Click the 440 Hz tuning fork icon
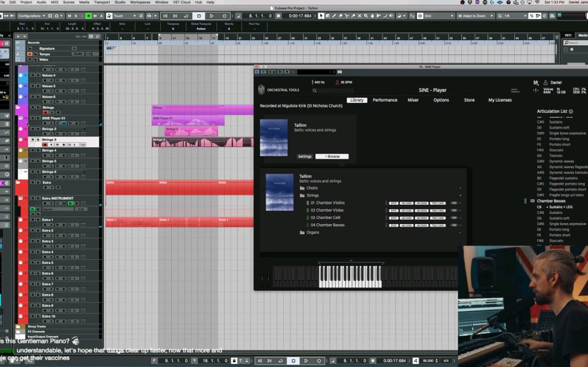Image resolution: width=588 pixels, height=367 pixels. [313, 82]
